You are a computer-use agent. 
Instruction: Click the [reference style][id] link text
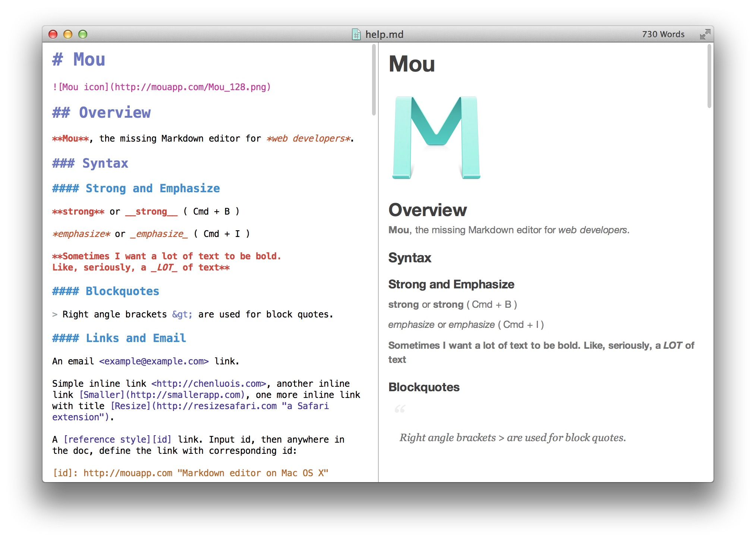click(117, 440)
